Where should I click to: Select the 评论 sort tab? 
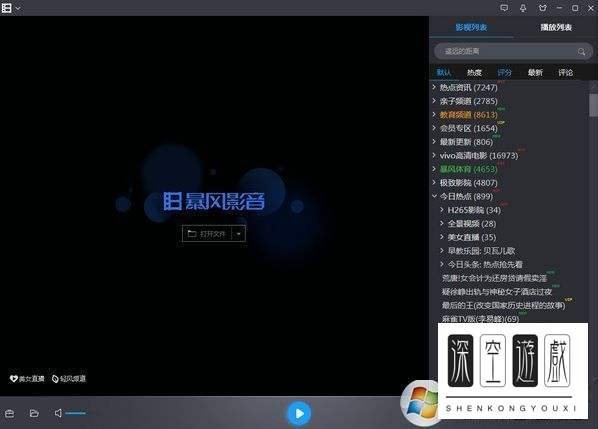coord(565,72)
